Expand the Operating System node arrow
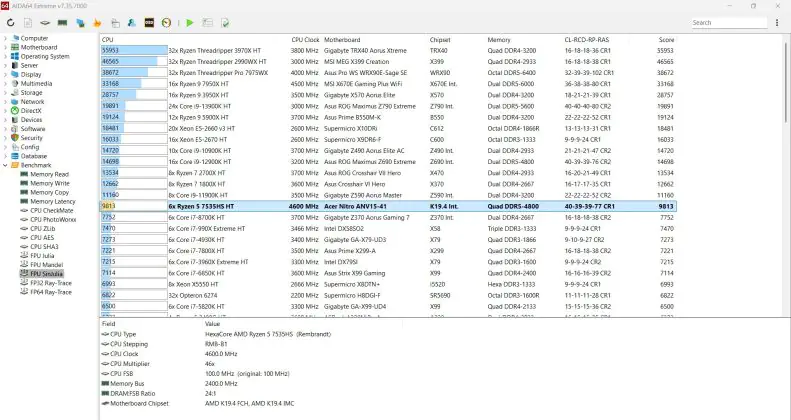The width and height of the screenshot is (791, 420). pos(6,56)
